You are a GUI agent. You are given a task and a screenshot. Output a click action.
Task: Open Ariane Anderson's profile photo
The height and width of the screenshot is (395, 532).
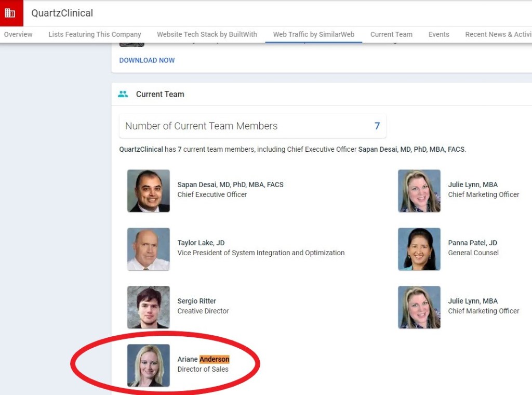149,365
